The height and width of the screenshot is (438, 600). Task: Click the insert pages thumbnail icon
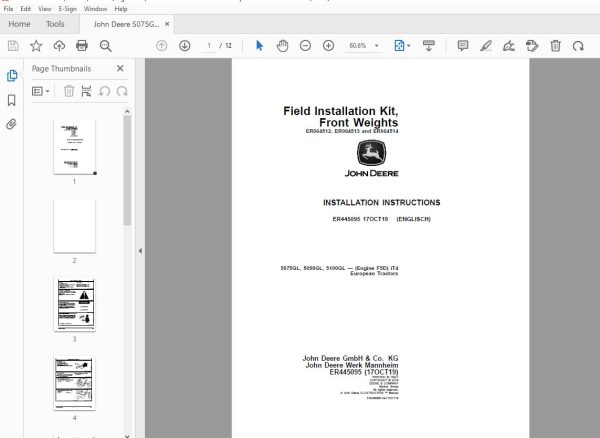(86, 91)
